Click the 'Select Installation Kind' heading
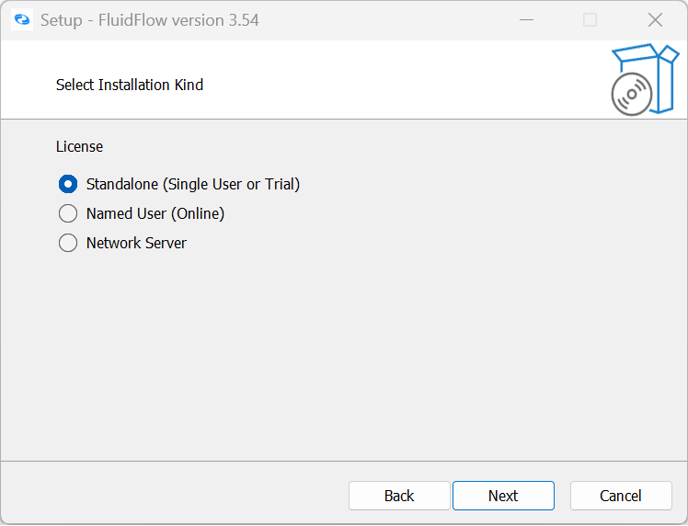This screenshot has width=688, height=526. pos(129,85)
